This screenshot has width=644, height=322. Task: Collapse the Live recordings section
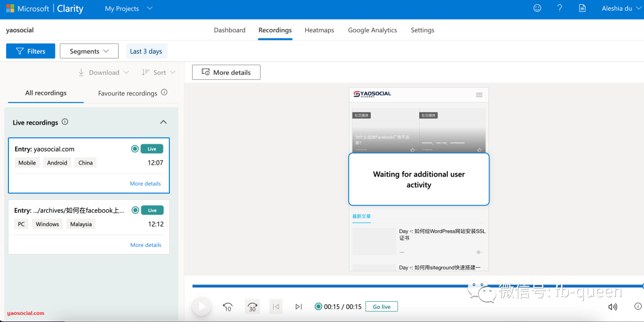point(163,122)
